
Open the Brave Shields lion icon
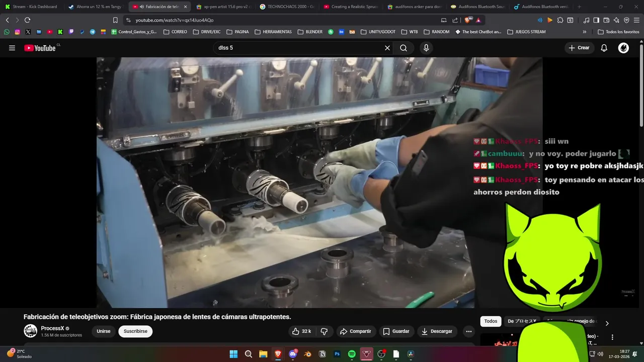(x=468, y=20)
